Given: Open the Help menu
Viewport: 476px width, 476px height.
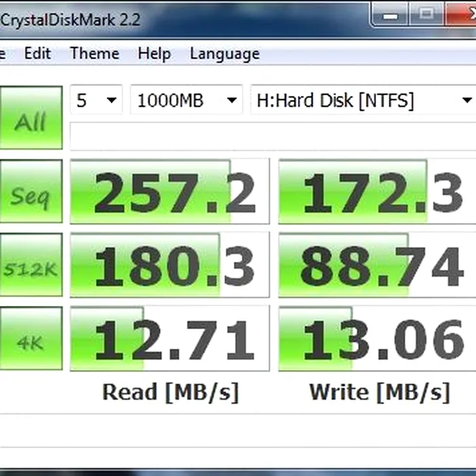Looking at the screenshot, I should [x=154, y=54].
